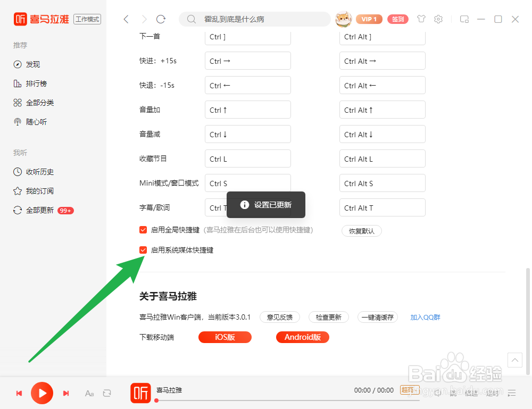Open the sleep timer 定时 option
Viewport: 532px width, 409px height.
click(492, 393)
